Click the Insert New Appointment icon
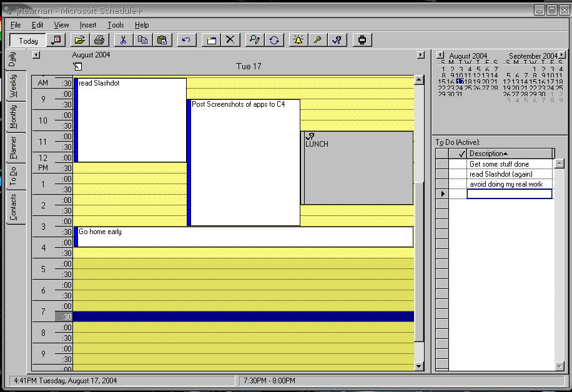This screenshot has width=572, height=392. point(210,40)
